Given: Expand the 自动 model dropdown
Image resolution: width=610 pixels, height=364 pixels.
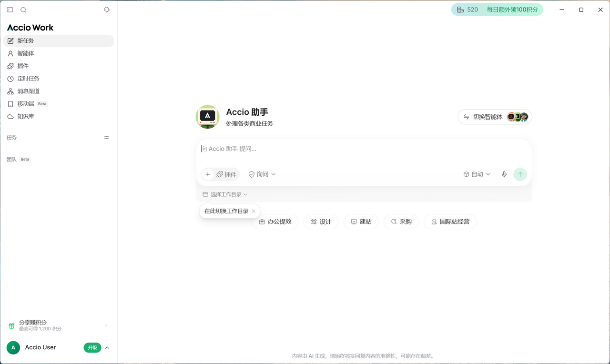Looking at the screenshot, I should pos(477,174).
